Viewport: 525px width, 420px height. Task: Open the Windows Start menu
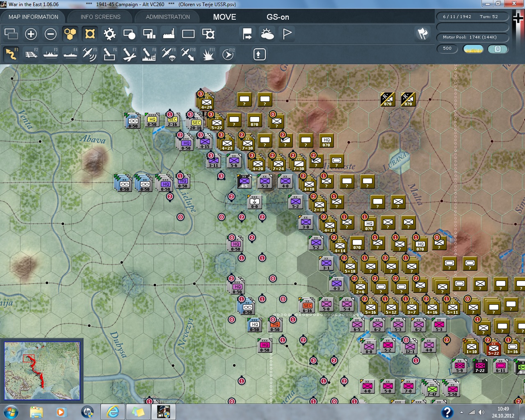pos(11,412)
